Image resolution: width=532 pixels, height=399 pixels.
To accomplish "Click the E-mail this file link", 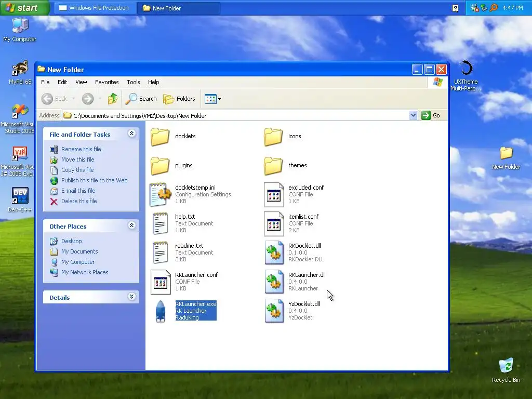I will click(x=78, y=191).
